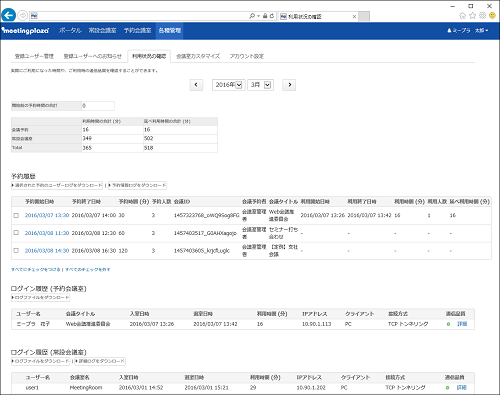Tick checkbox for 2016/03/08 14:30 reservation
The height and width of the screenshot is (395, 500).
point(16,250)
